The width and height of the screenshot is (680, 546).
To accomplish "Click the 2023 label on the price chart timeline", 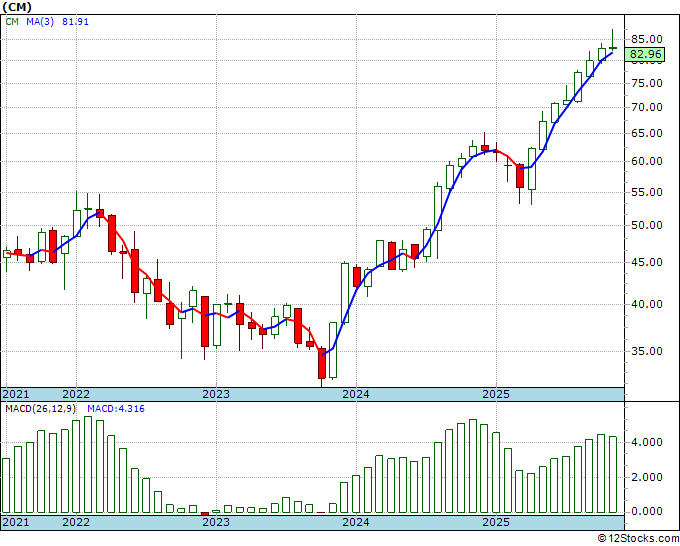I will point(216,394).
